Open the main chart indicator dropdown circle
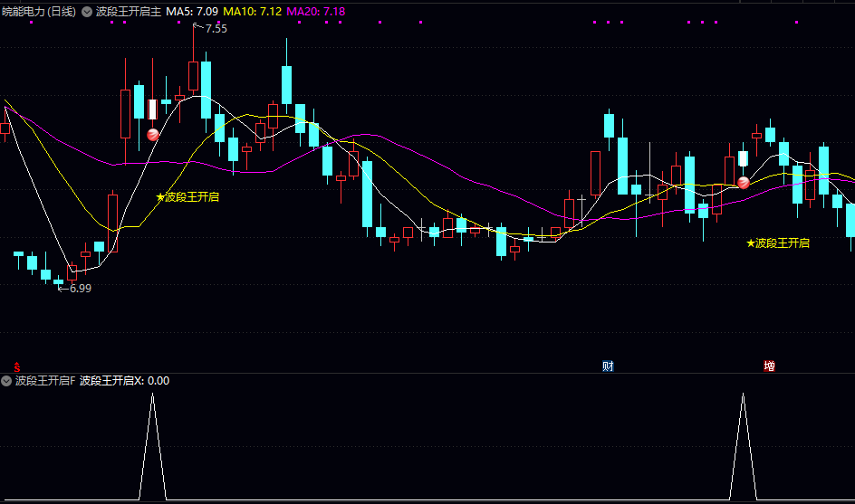Viewport: 855px width, 504px height. [x=87, y=12]
